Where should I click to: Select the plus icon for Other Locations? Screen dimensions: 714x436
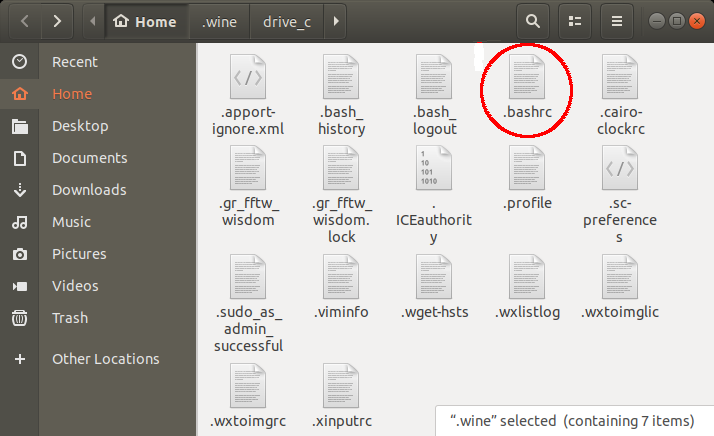click(20, 359)
